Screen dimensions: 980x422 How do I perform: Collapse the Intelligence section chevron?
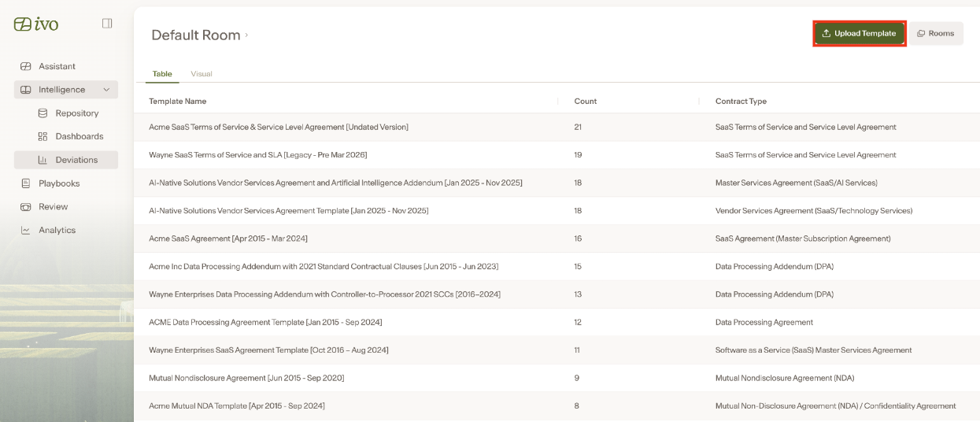106,90
